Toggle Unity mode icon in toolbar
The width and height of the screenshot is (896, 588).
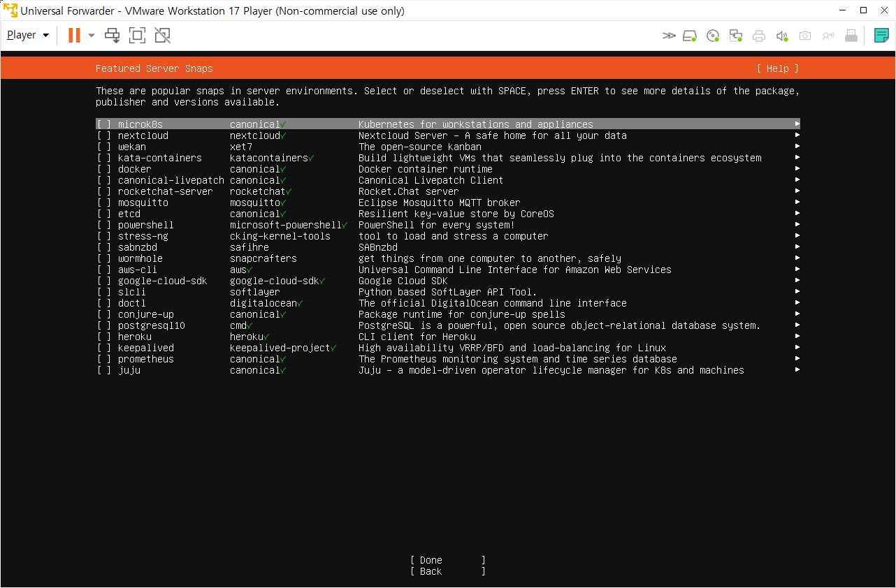(163, 35)
